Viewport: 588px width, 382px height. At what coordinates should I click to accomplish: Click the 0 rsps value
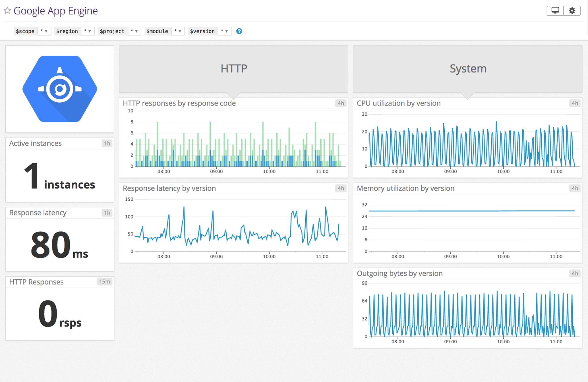[59, 314]
